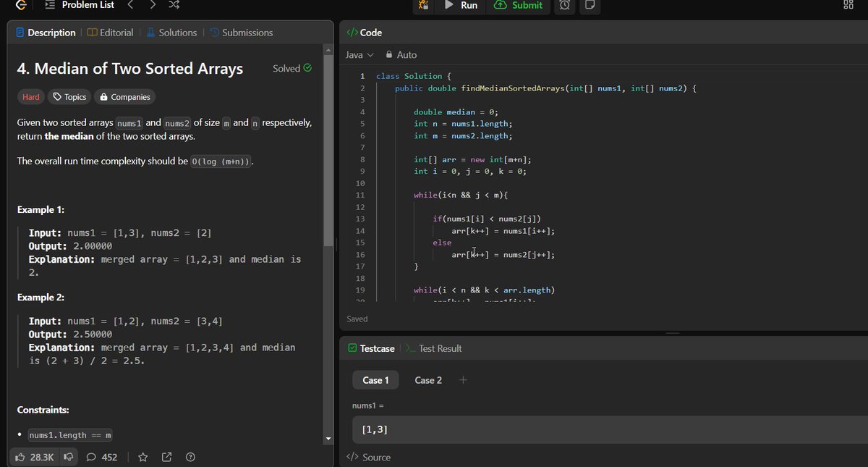Click line number 13 in gutter
The image size is (868, 467).
click(x=360, y=219)
